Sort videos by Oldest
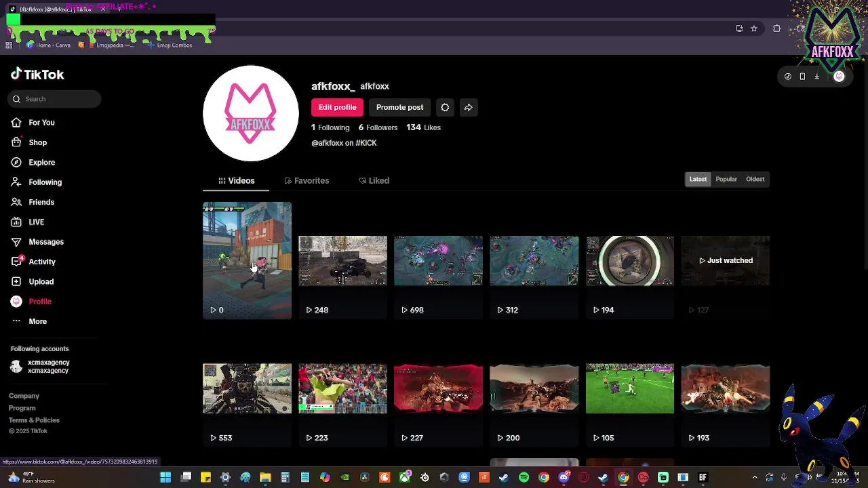This screenshot has width=868, height=488. click(755, 179)
